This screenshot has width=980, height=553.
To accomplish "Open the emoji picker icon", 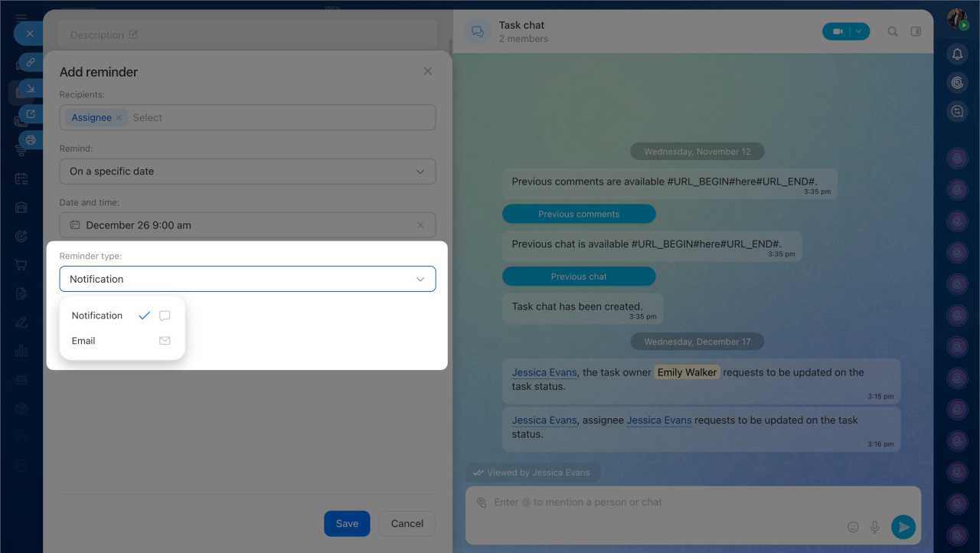I will point(853,527).
